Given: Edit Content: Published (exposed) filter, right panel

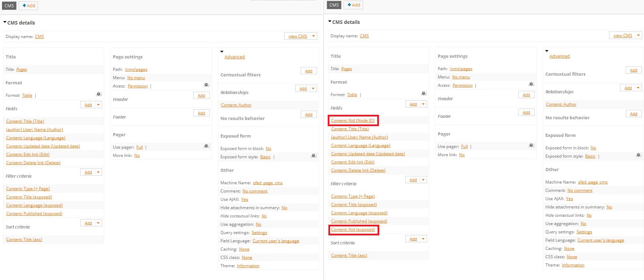Looking at the screenshot, I should tap(359, 221).
